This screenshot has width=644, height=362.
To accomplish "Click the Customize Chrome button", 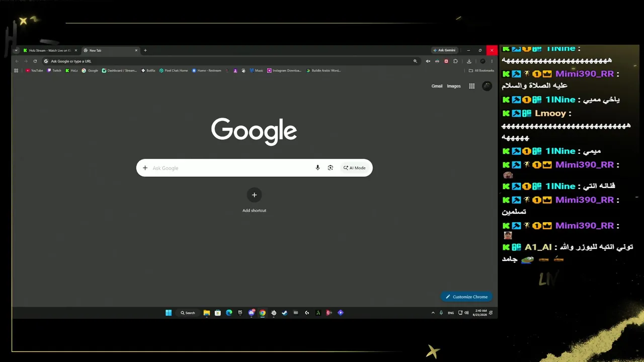I will click(466, 297).
